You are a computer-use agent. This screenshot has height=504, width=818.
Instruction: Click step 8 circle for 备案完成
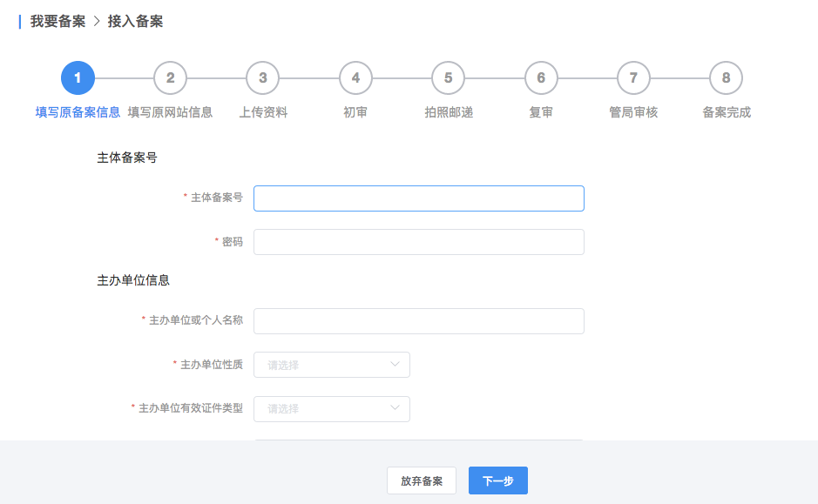tap(726, 78)
